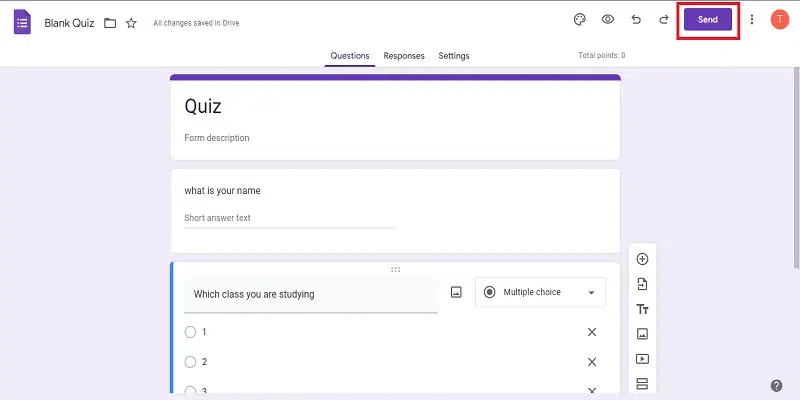Viewport: 800px width, 400px height.
Task: Open the Multiple choice question type dropdown
Action: [x=540, y=292]
